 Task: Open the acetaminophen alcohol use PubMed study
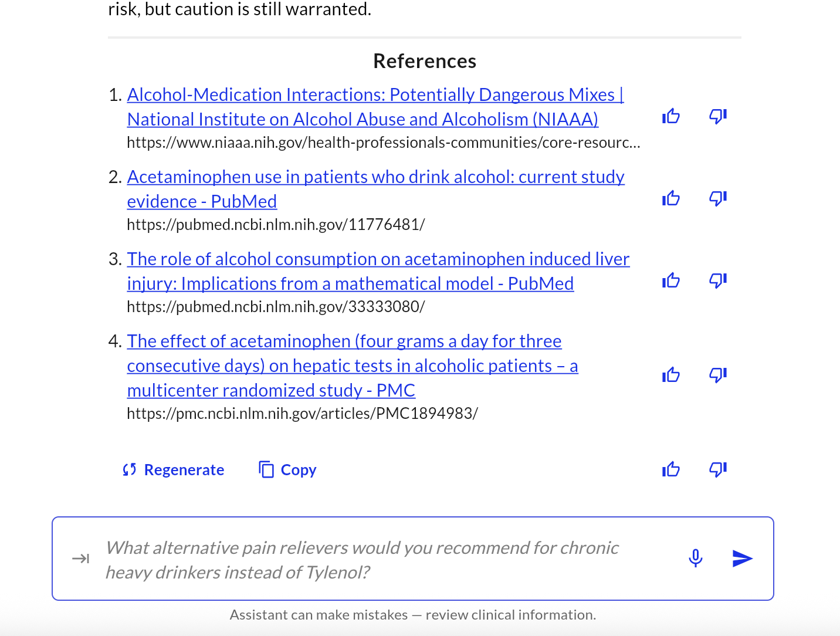375,188
